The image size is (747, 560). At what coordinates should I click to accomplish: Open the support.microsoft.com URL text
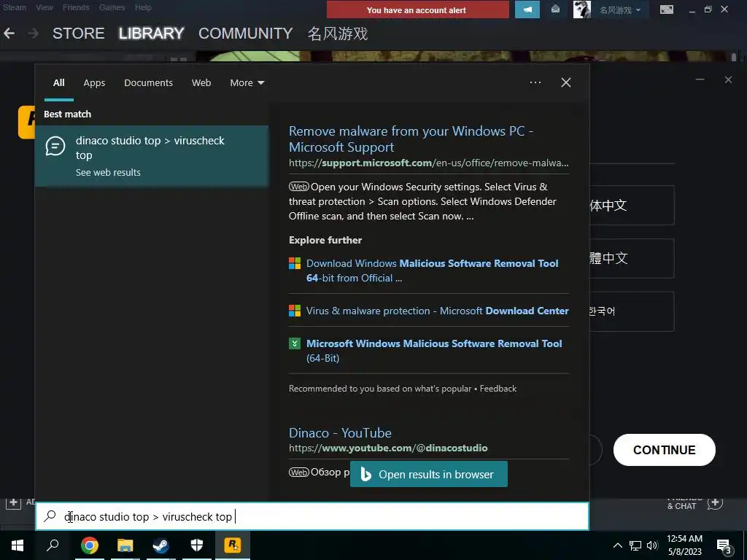429,163
